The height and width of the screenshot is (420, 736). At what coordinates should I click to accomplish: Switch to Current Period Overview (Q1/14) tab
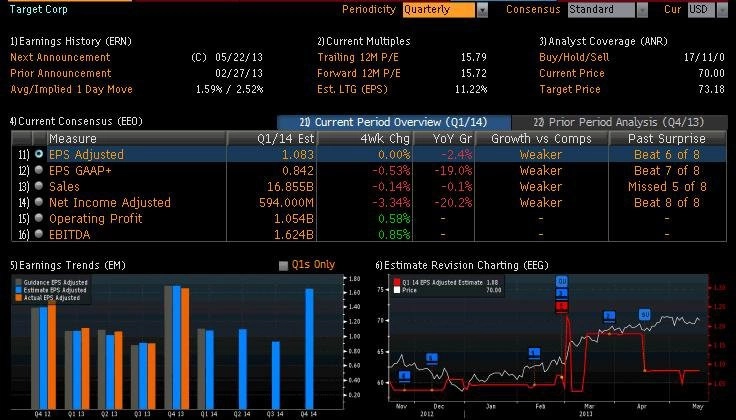382,121
